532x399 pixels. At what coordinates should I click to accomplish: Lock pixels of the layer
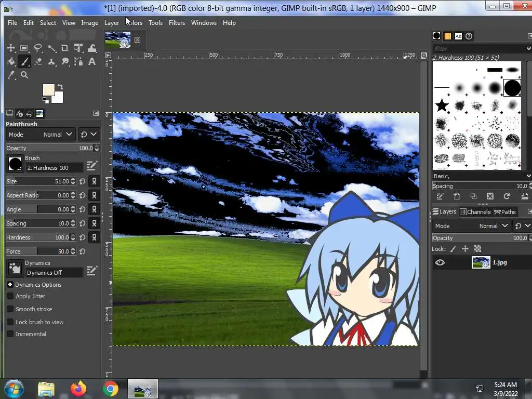tap(453, 249)
